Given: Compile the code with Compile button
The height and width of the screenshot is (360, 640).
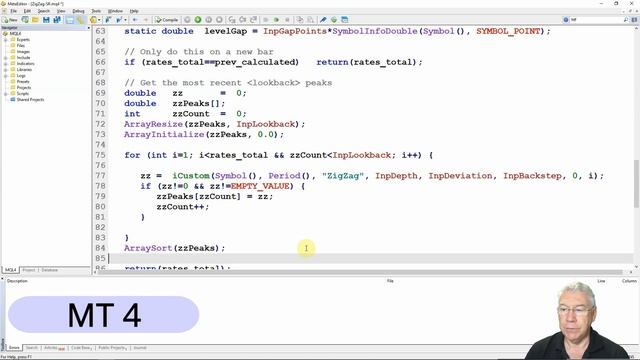Looking at the screenshot, I should click(167, 20).
